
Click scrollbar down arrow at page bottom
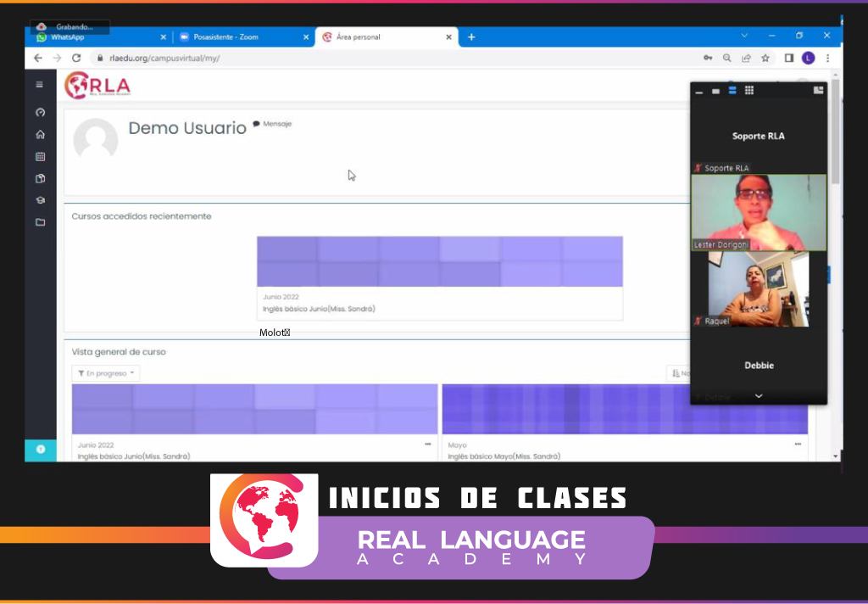point(835,456)
